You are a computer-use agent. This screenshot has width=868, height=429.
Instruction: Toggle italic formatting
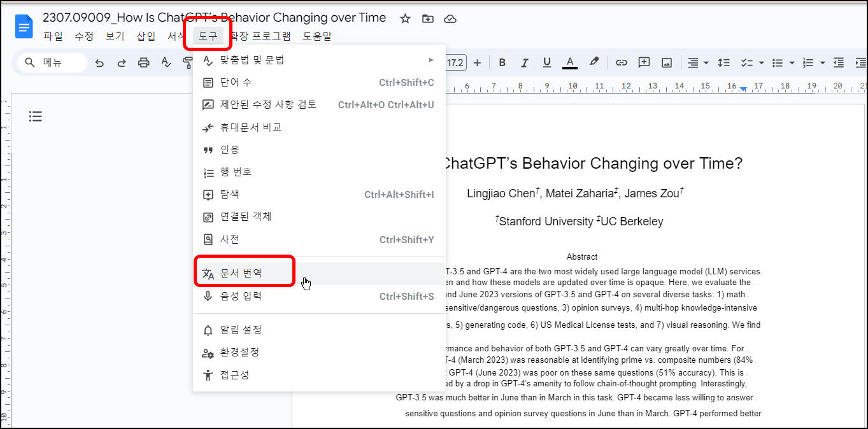click(x=524, y=62)
